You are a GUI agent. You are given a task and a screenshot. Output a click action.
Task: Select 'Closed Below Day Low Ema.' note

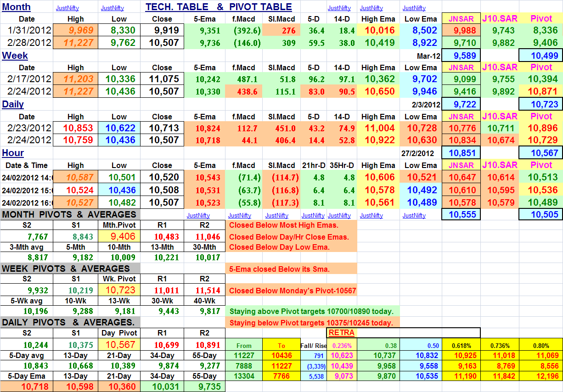[279, 247]
